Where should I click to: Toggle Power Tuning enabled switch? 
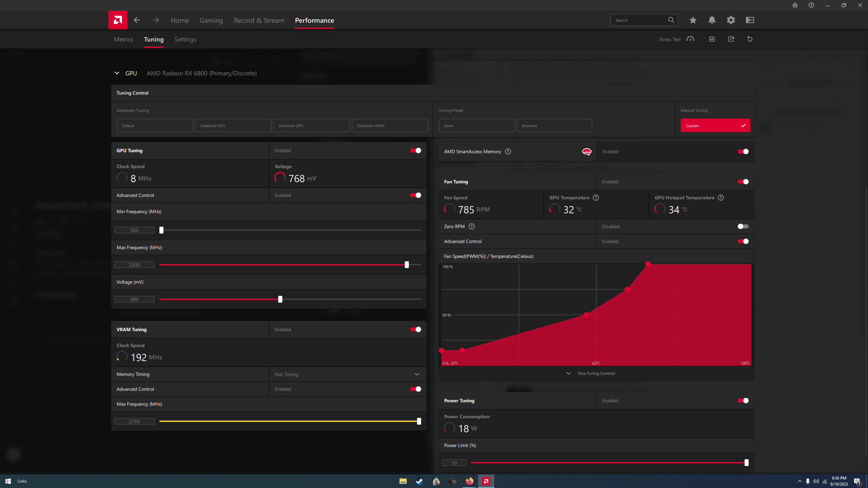pyautogui.click(x=743, y=401)
